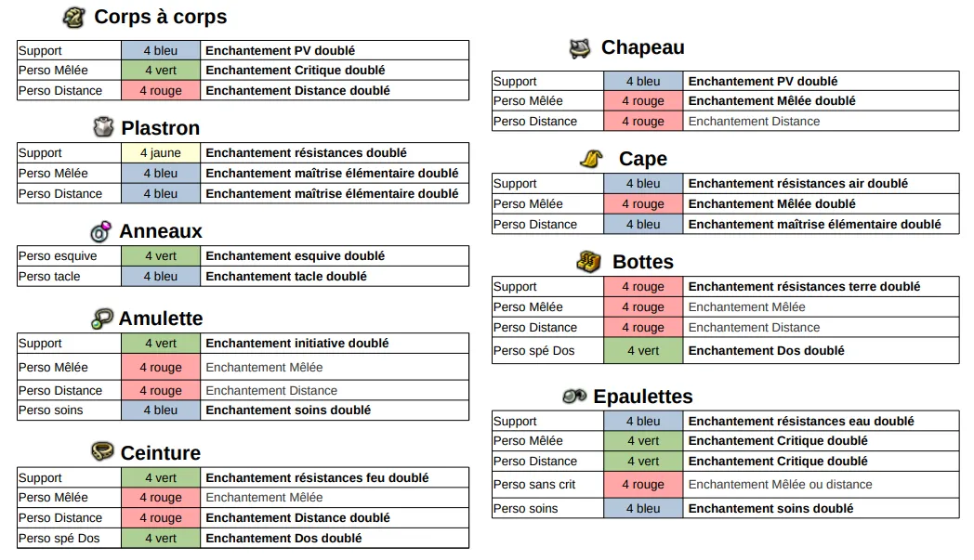Select green "4 vert" cell beside Perso esquive
This screenshot has width=974, height=560.
[160, 256]
